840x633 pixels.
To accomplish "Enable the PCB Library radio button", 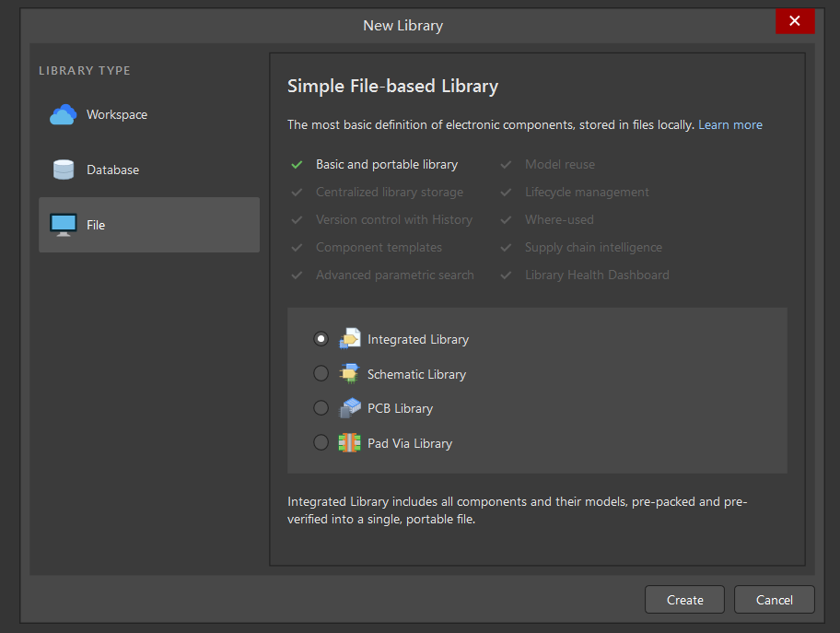I will pyautogui.click(x=321, y=408).
